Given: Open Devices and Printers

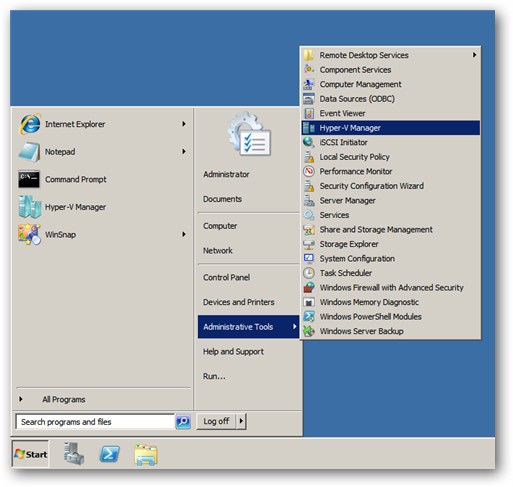Looking at the screenshot, I should tap(239, 302).
